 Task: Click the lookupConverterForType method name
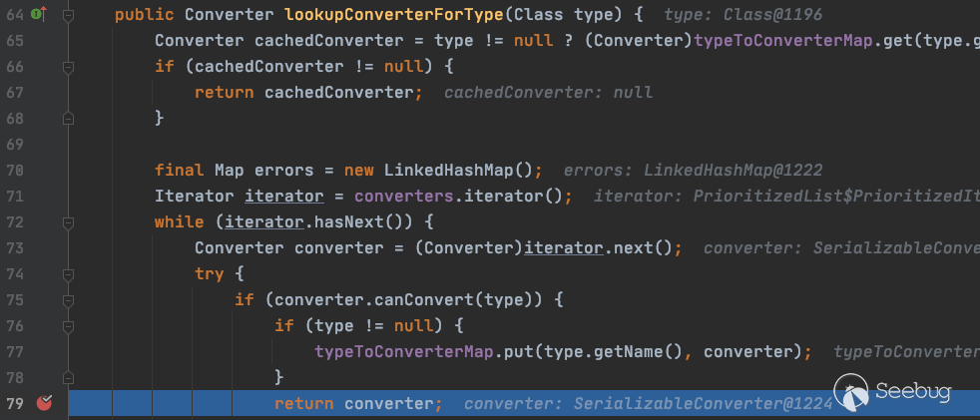click(x=394, y=14)
